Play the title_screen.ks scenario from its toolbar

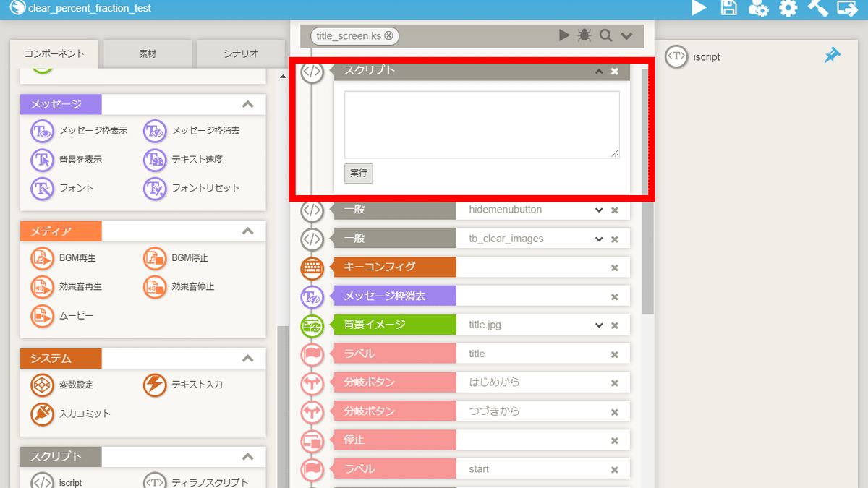[x=564, y=35]
